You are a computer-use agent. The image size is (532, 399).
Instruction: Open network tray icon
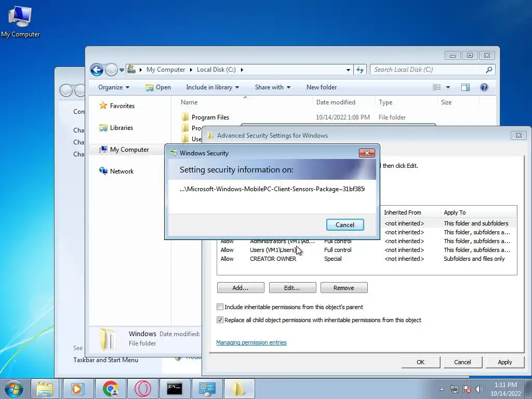coord(454,389)
